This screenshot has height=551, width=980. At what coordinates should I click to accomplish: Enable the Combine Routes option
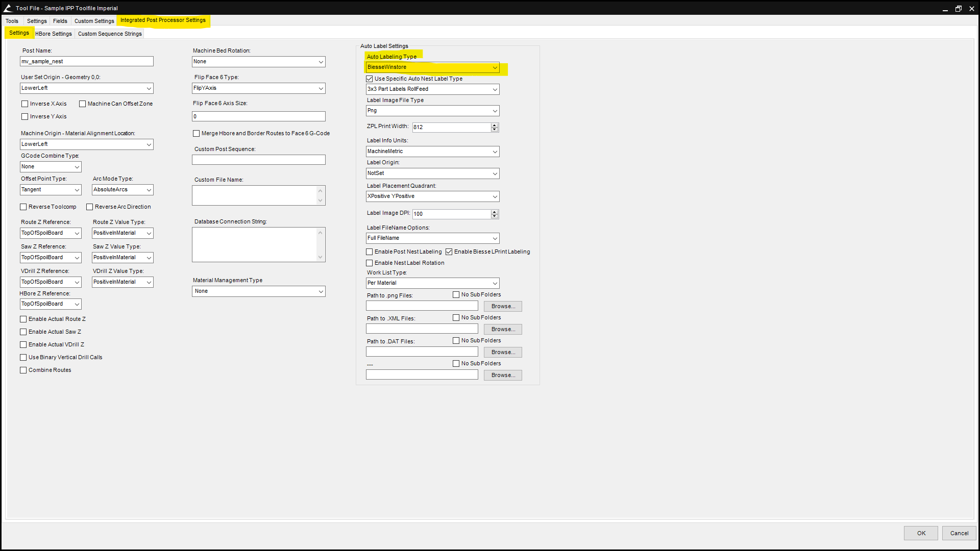23,370
